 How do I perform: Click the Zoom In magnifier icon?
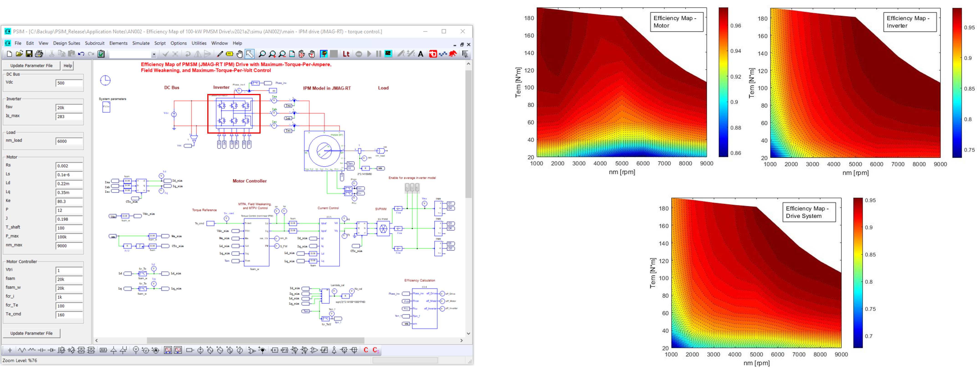coord(272,54)
